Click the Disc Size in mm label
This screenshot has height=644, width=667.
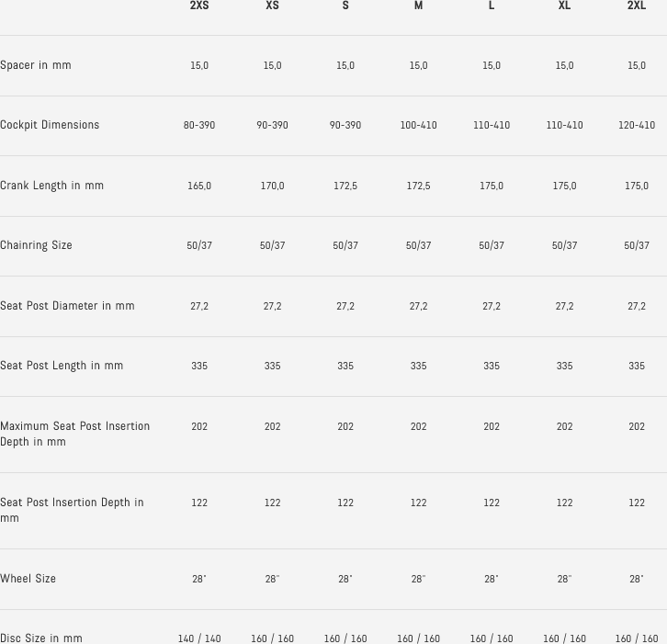[x=41, y=638]
